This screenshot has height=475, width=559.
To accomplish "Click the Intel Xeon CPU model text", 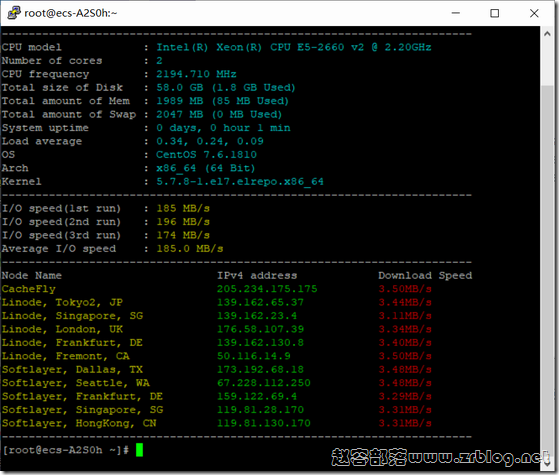I will point(294,47).
